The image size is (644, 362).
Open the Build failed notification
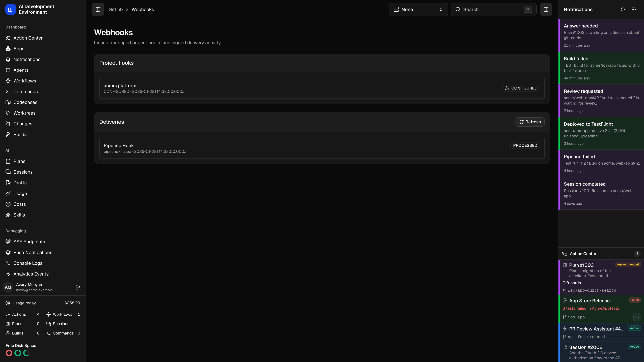point(601,68)
